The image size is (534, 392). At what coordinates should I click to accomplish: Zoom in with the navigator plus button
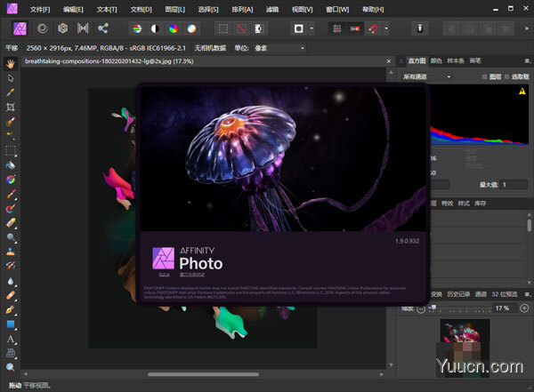point(524,308)
